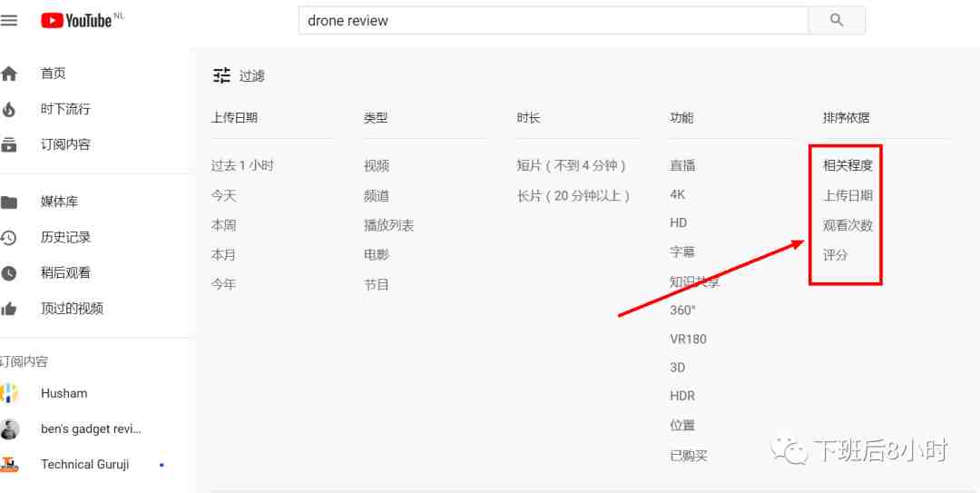The height and width of the screenshot is (493, 980).
Task: Toggle the 过滤 filter sliders icon
Action: point(222,75)
